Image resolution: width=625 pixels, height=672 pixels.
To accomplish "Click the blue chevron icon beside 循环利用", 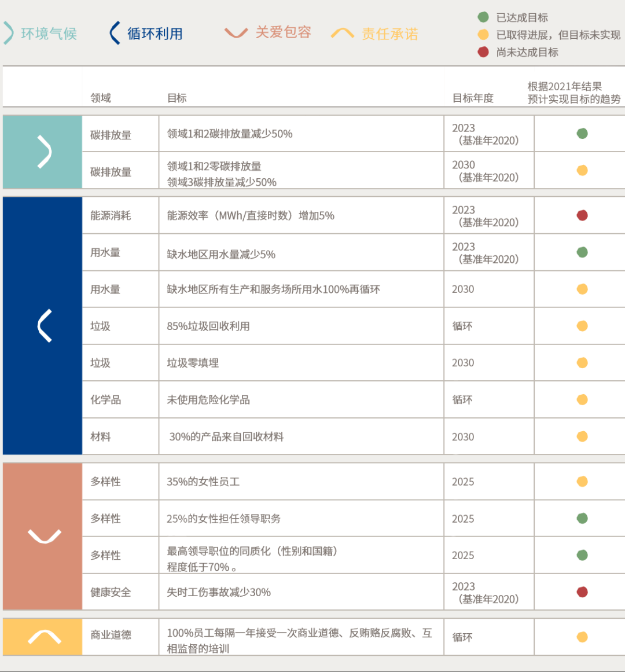I will [x=115, y=34].
